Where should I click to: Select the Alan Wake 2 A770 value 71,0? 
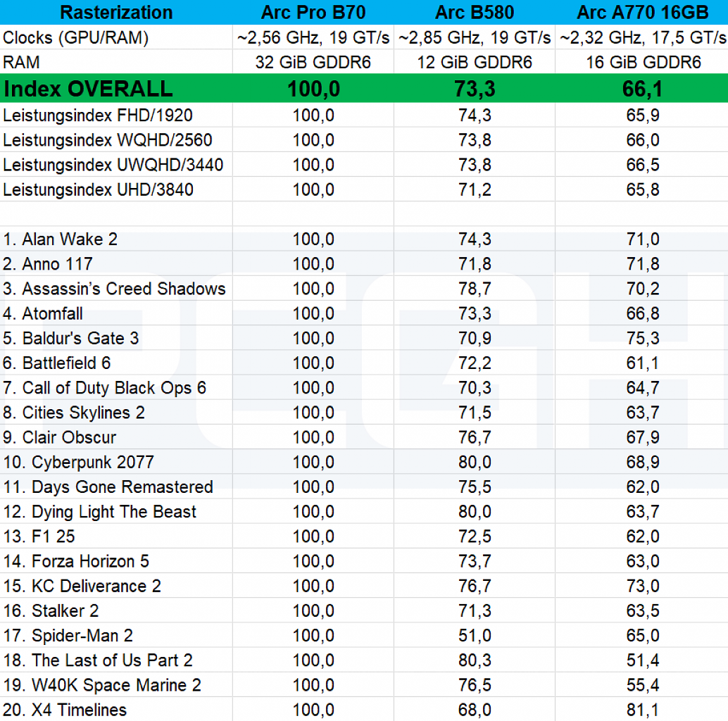[x=643, y=239]
